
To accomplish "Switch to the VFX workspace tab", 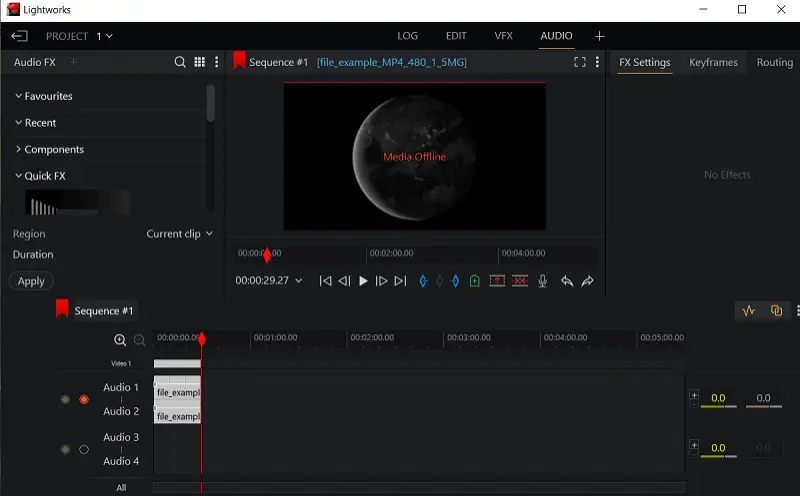I will point(503,36).
